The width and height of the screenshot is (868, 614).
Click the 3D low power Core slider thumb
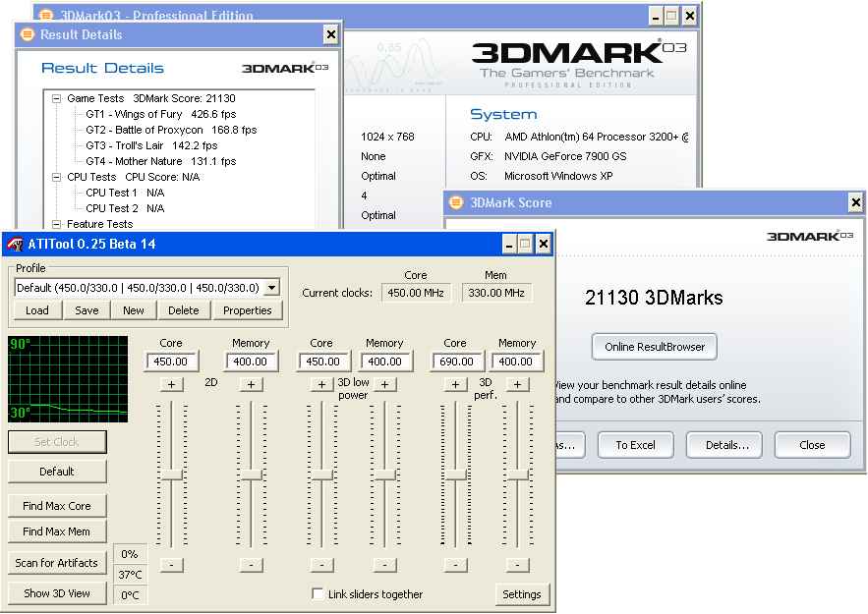(x=321, y=474)
